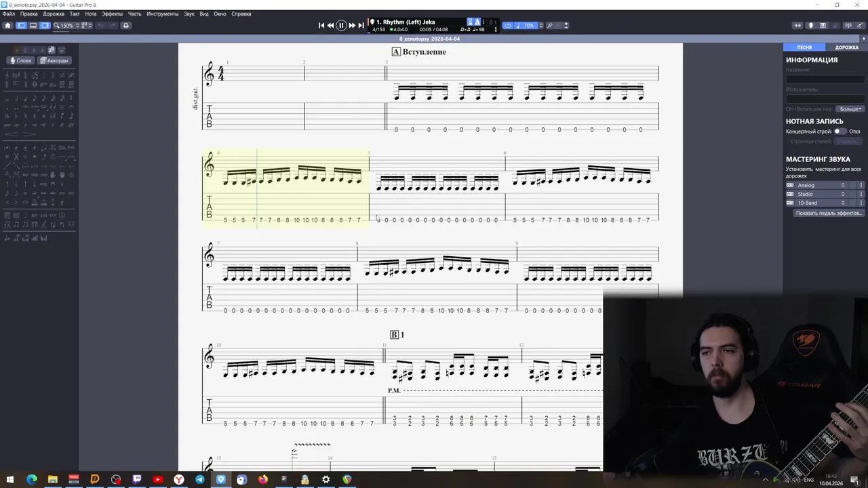This screenshot has height=488, width=868.
Task: Jump to first bar playback button
Action: coord(321,25)
